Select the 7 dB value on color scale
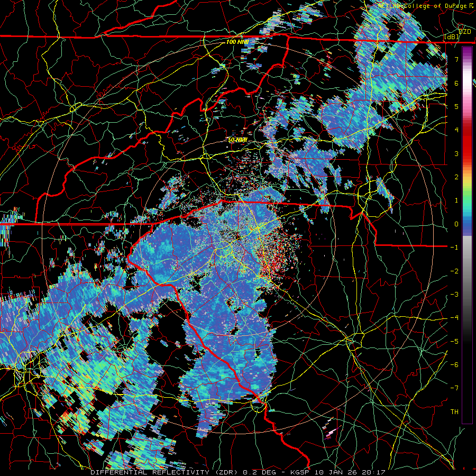476x476 pixels. click(x=456, y=59)
